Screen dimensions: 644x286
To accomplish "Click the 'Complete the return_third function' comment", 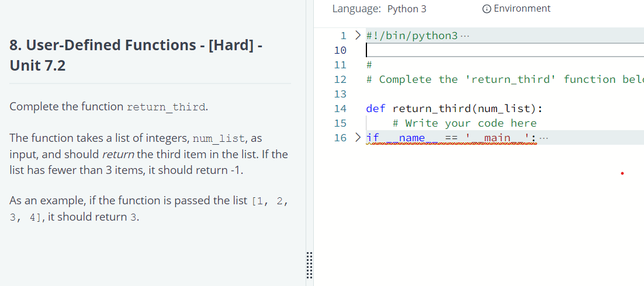I will pos(505,79).
